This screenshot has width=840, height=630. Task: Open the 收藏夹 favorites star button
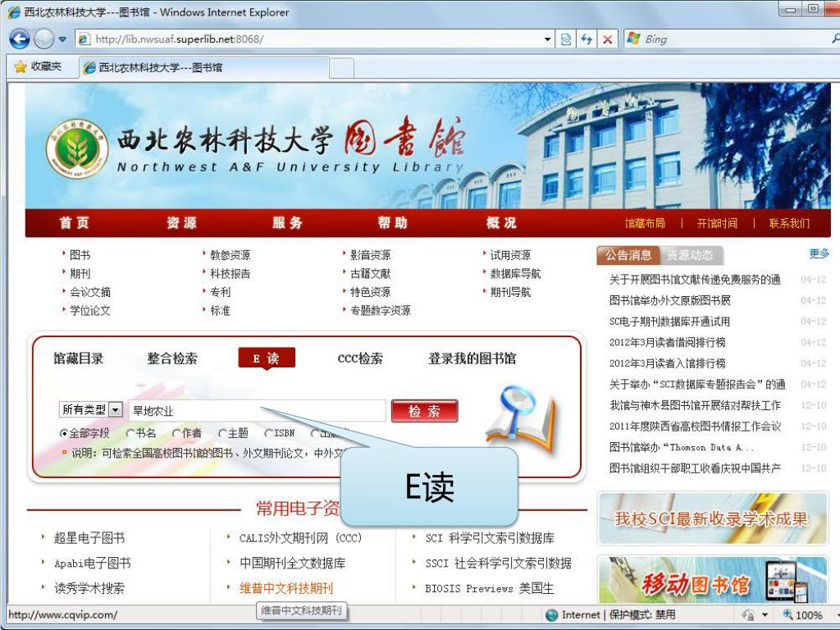[38, 67]
